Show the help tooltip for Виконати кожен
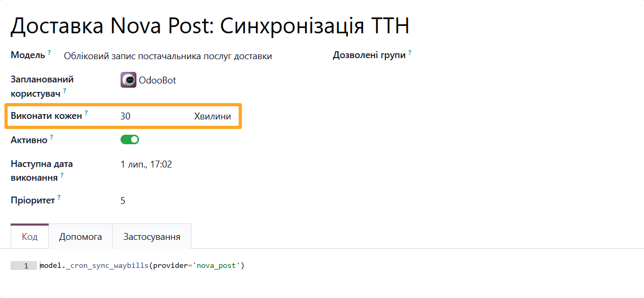Viewport: 644px width, 298px height. click(86, 113)
